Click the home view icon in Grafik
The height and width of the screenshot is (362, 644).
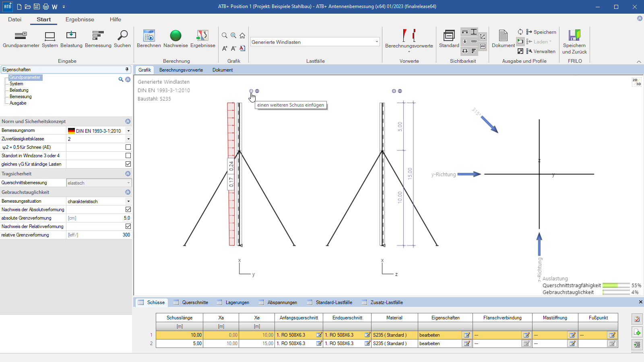(x=242, y=36)
